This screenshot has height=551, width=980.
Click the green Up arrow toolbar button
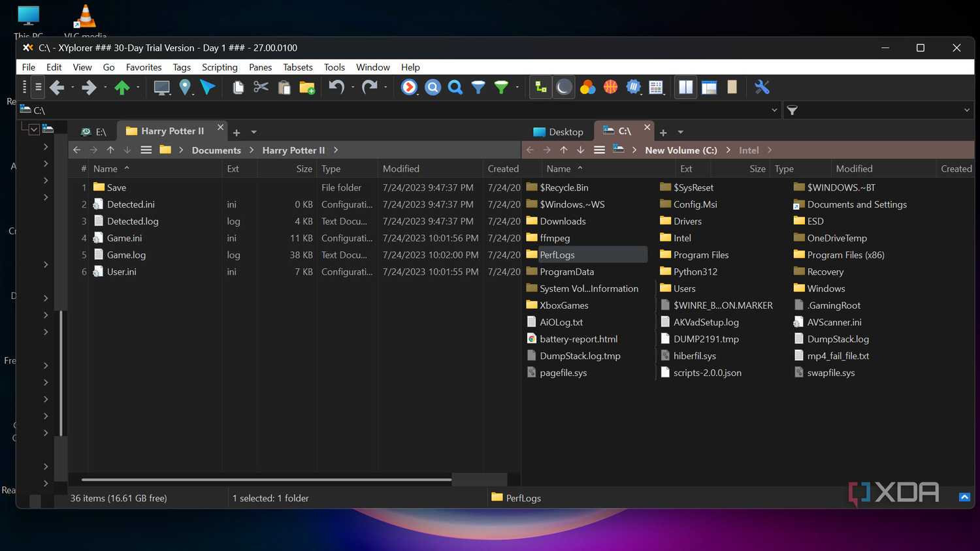tap(122, 87)
